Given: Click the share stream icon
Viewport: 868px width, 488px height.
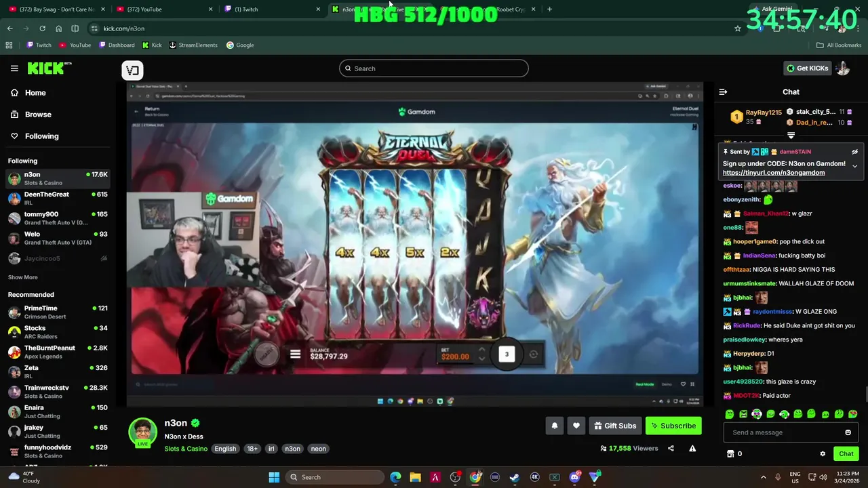Looking at the screenshot, I should pyautogui.click(x=671, y=448).
